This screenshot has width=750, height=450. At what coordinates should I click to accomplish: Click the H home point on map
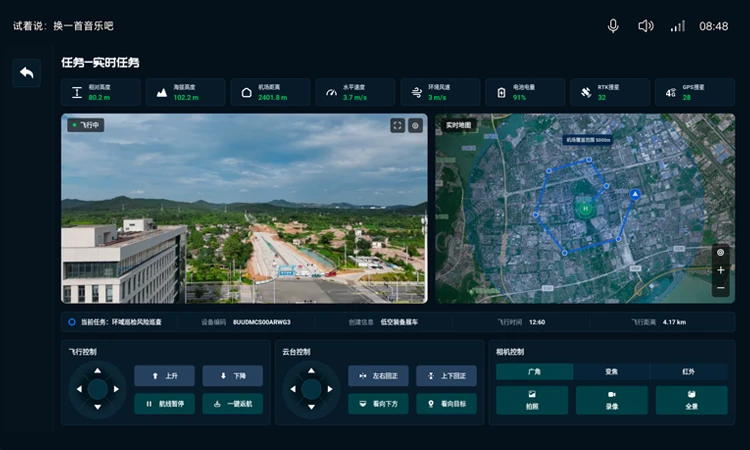pos(585,209)
